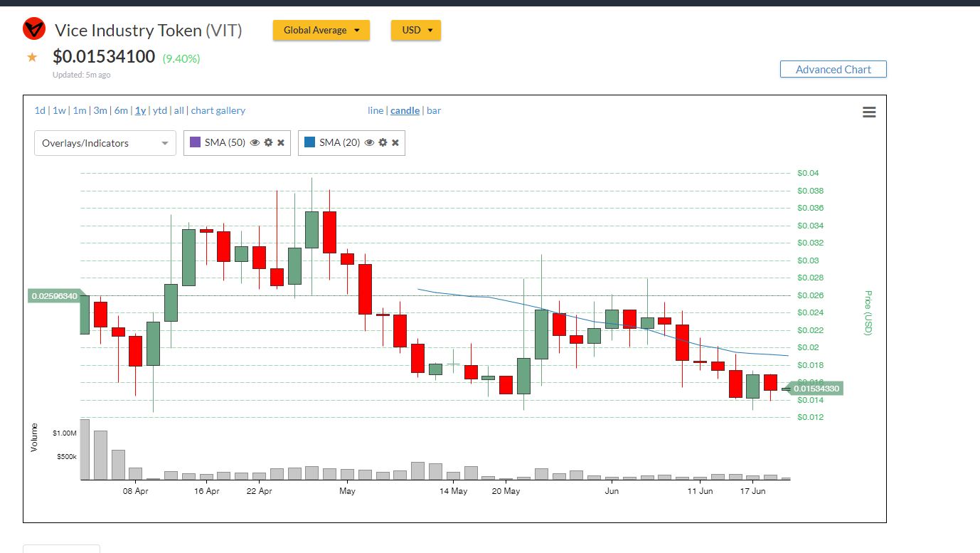Remove the SMA (20) indicator

(x=395, y=142)
